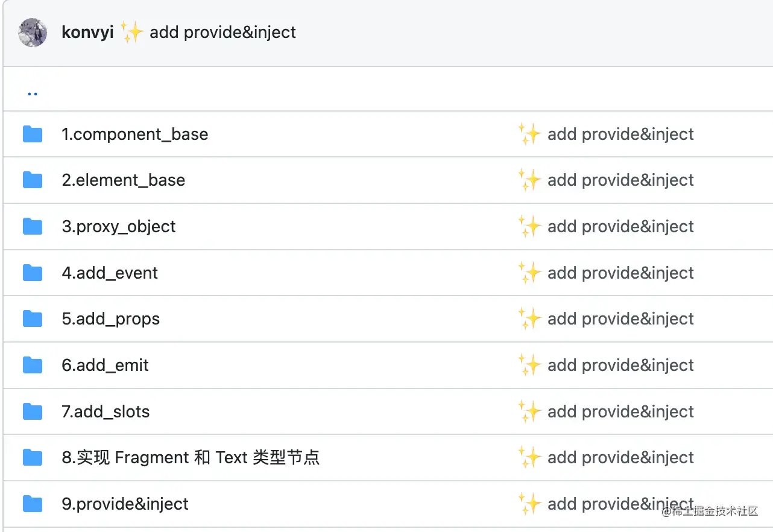Click the folder icon for 9.provide&inject
Image resolution: width=773 pixels, height=532 pixels.
pyautogui.click(x=33, y=504)
